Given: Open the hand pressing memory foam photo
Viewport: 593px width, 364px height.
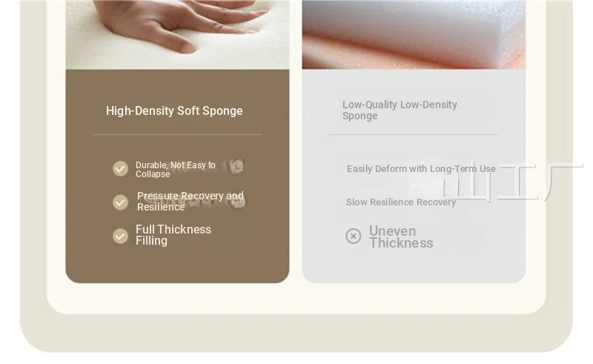Looking at the screenshot, I should click(177, 34).
